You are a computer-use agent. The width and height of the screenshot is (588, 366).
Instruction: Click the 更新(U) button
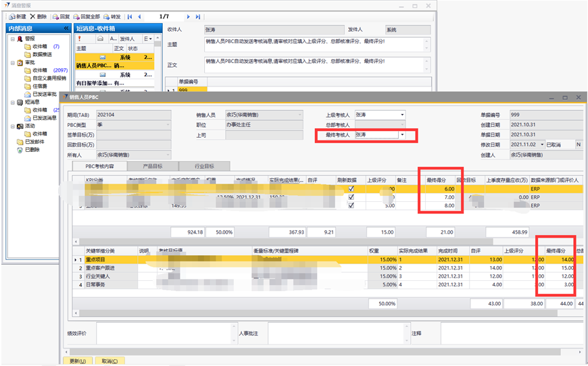click(78, 361)
